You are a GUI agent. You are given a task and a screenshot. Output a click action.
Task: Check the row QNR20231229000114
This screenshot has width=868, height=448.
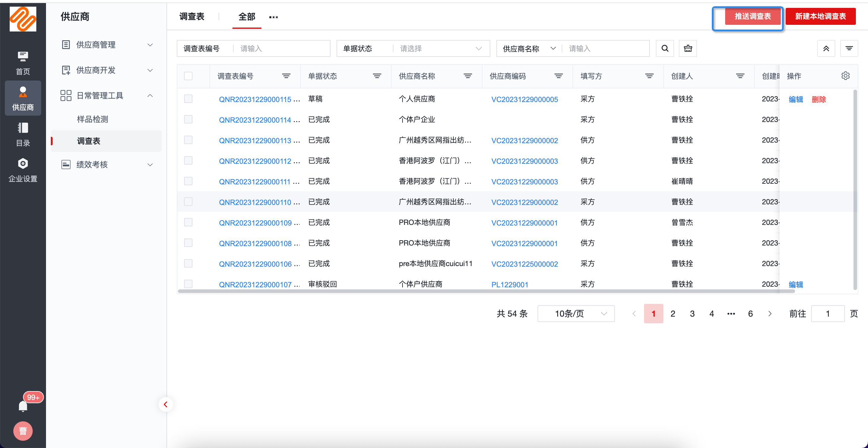[188, 119]
